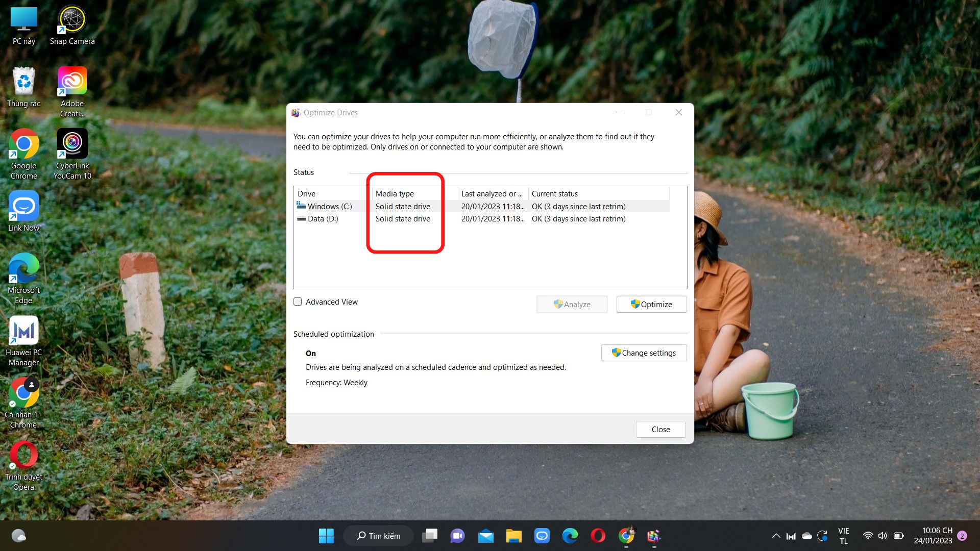Open Microsoft Edge desktop shortcut
The width and height of the screenshot is (980, 551).
click(24, 280)
